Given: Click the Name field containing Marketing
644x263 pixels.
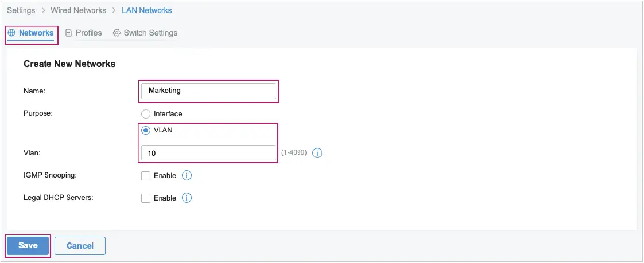Looking at the screenshot, I should [208, 91].
